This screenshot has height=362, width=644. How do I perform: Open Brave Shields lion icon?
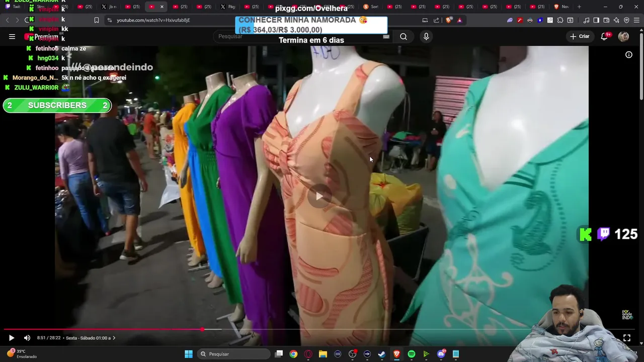click(449, 20)
